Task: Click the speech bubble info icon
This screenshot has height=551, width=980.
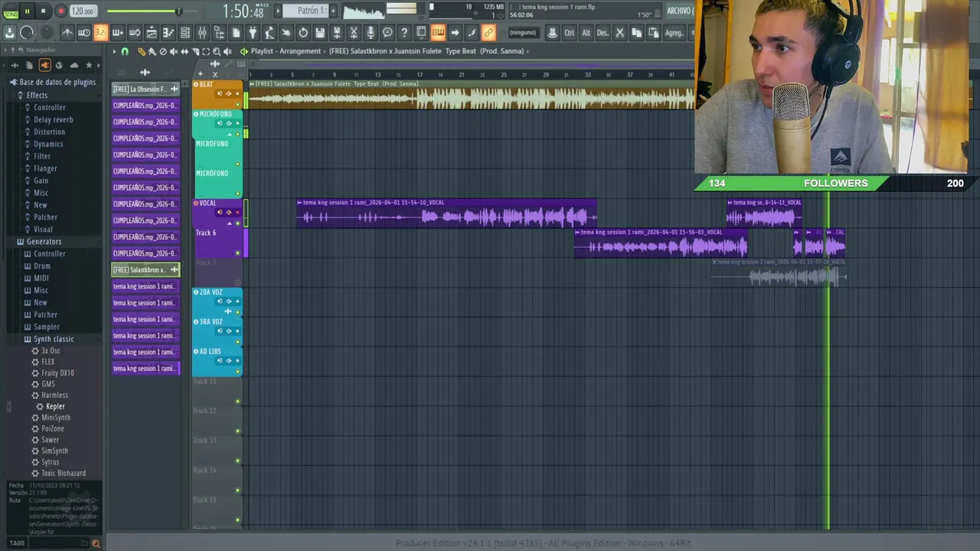Action: coord(387,32)
